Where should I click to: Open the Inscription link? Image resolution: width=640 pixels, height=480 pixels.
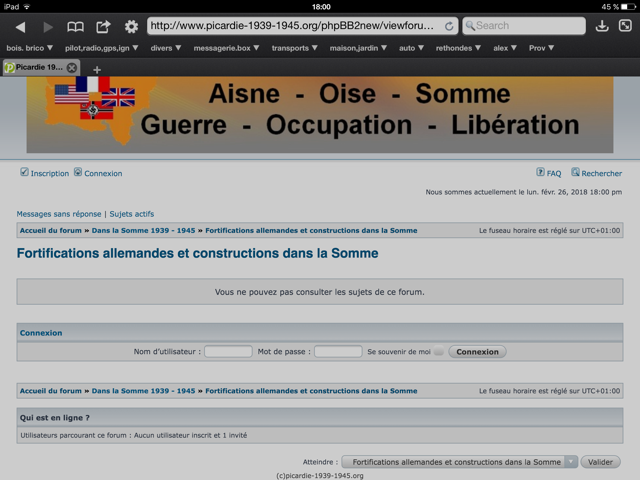coord(44,173)
